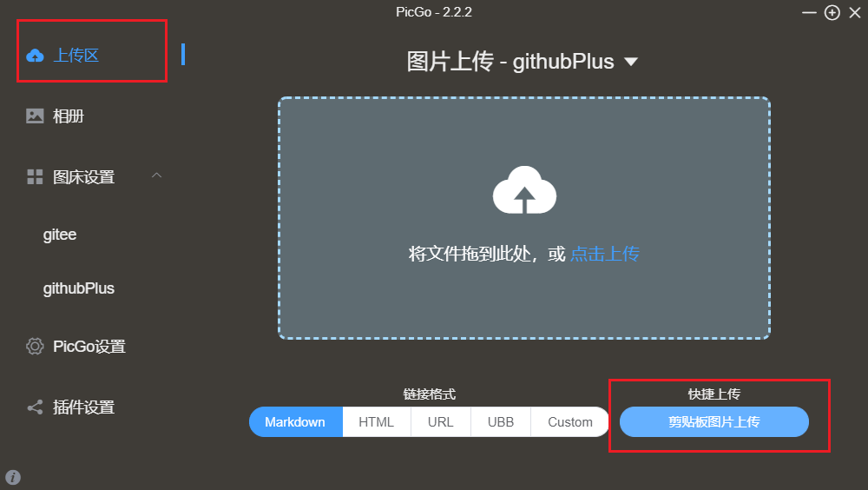The width and height of the screenshot is (868, 490).
Task: Click the info icon at bottom left
Action: [13, 477]
